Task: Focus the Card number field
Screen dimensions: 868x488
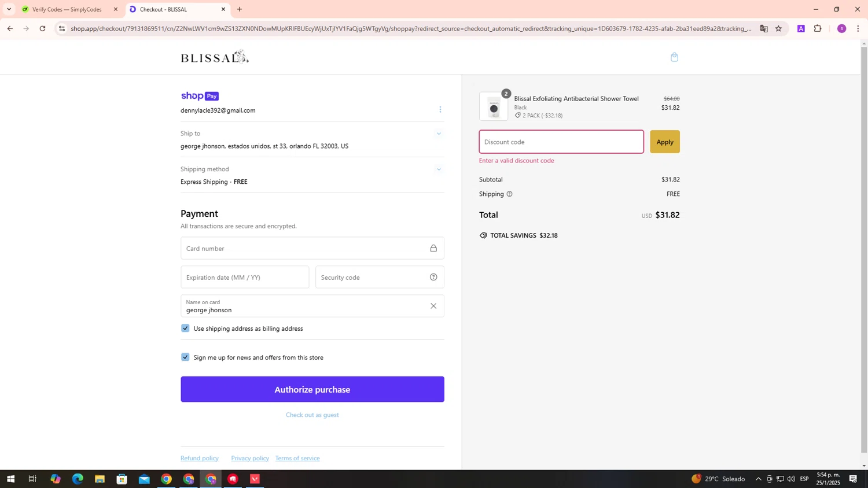Action: pos(312,248)
